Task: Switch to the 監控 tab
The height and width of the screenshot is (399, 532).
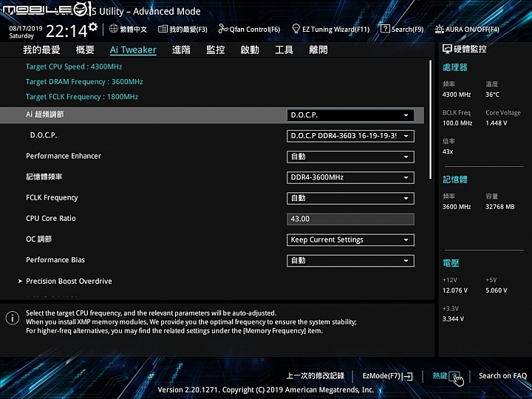Action: coord(216,50)
